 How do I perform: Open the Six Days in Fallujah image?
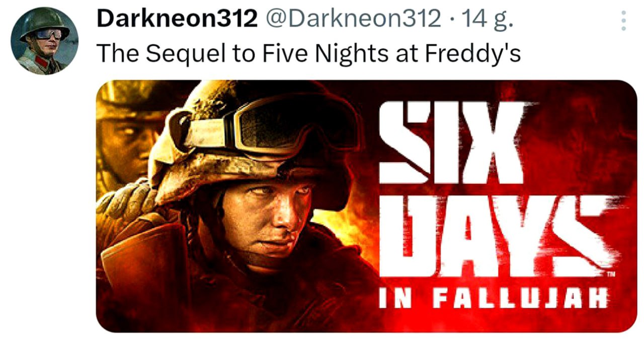tap(366, 206)
